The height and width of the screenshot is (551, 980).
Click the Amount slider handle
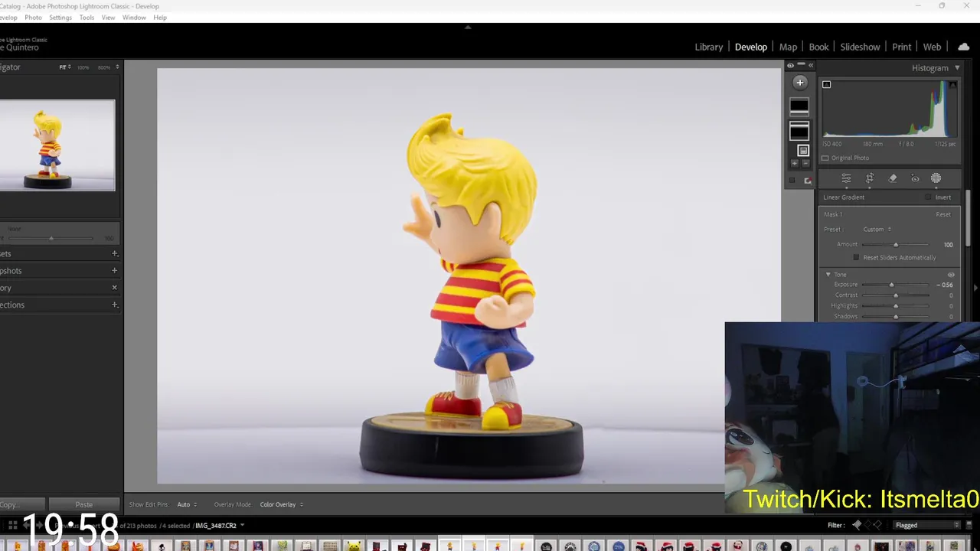click(895, 245)
